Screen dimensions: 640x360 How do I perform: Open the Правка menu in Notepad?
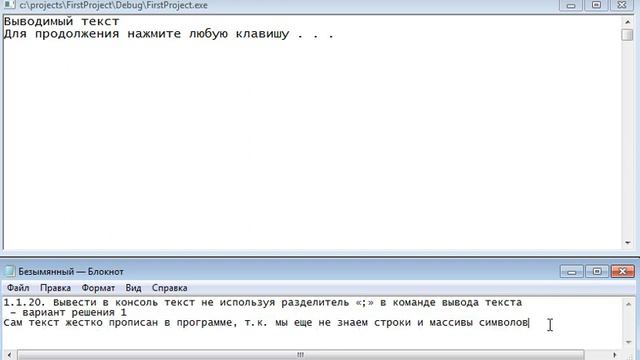[55, 288]
